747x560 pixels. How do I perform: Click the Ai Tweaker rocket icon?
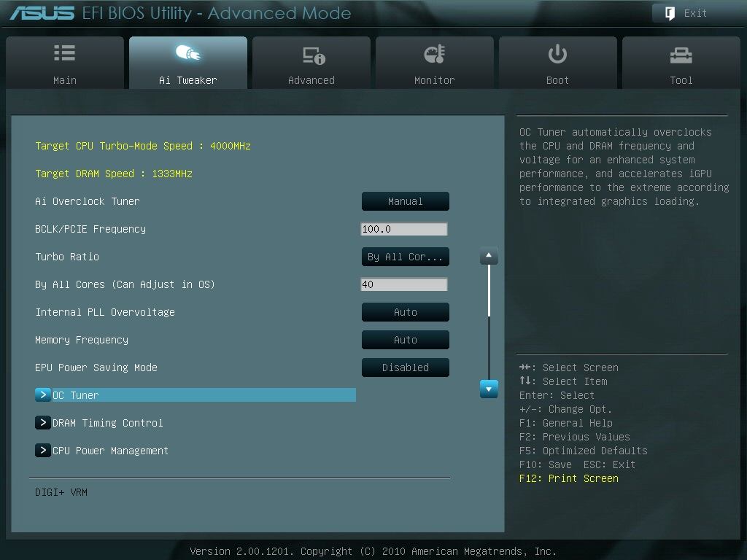[x=187, y=52]
